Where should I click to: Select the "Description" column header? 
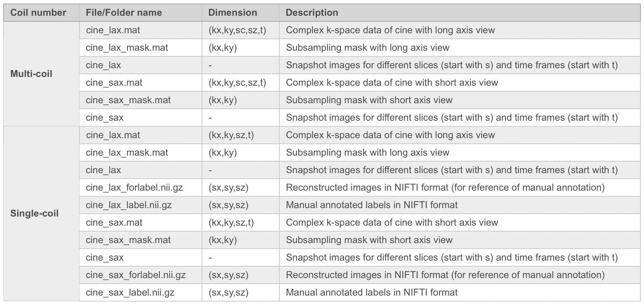click(x=312, y=13)
